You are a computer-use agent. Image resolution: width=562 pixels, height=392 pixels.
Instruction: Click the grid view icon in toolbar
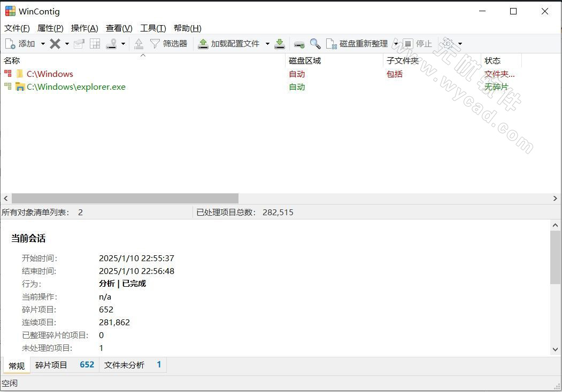pos(95,44)
